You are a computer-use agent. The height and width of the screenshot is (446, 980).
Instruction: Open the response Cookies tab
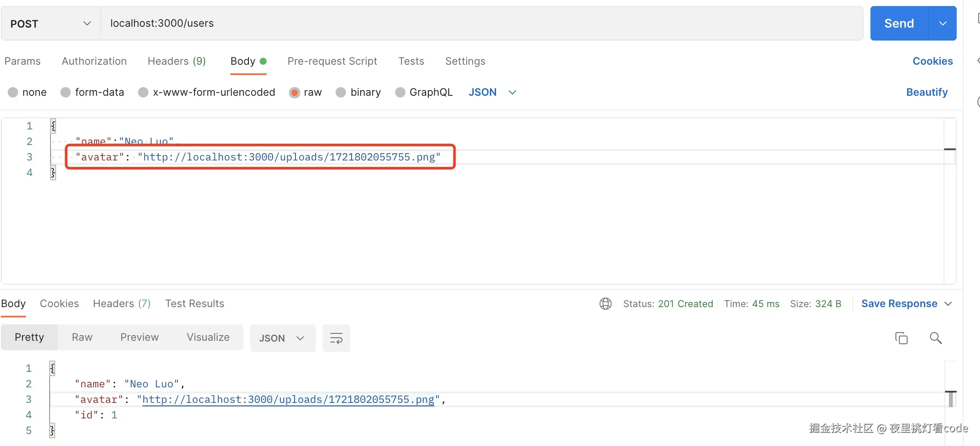60,304
